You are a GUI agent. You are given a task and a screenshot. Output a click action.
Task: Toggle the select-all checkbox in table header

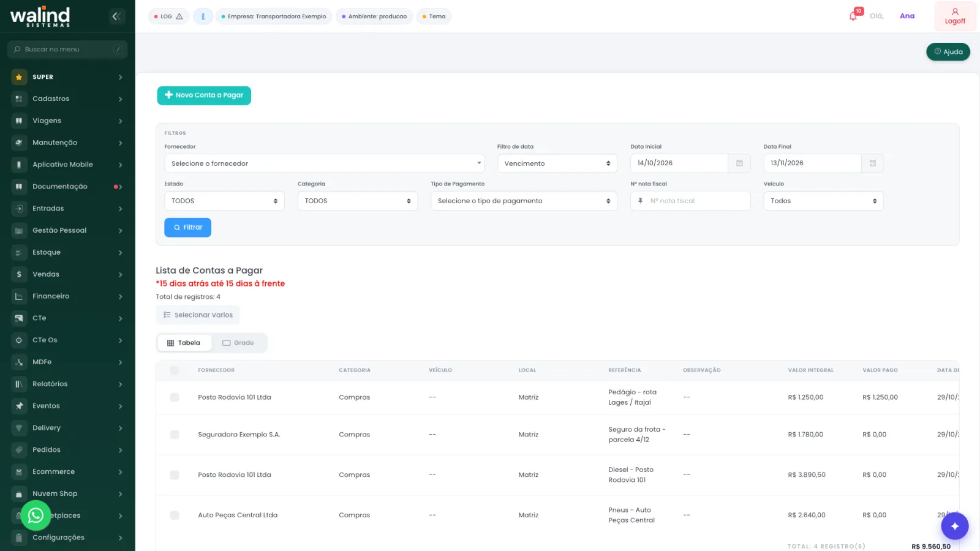click(175, 370)
